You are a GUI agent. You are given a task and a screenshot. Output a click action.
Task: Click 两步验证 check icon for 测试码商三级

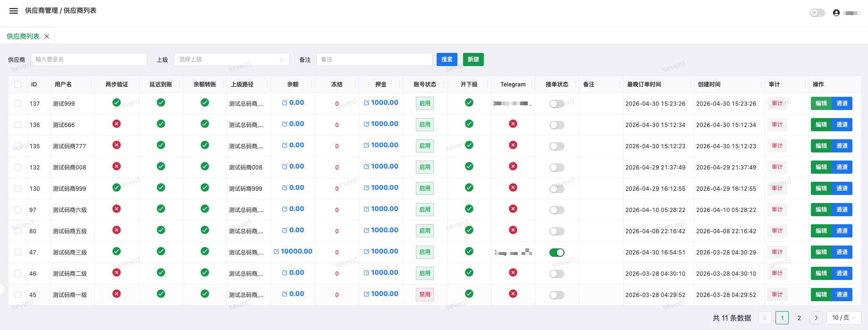click(x=117, y=251)
